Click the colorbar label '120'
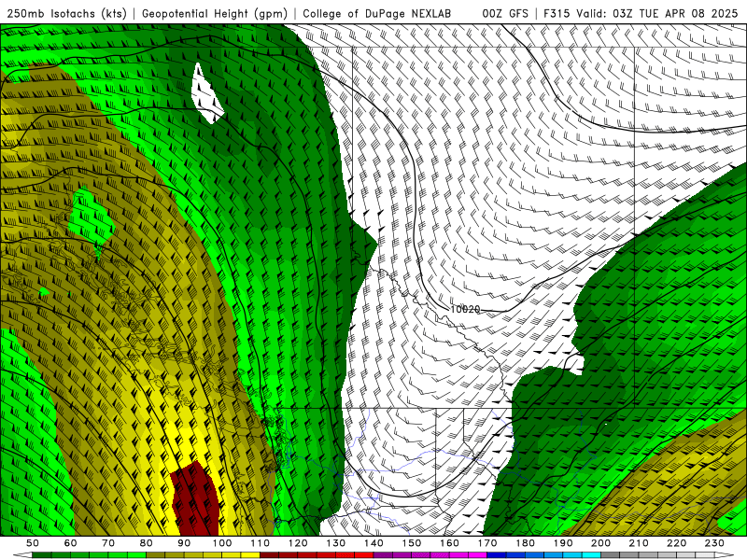The width and height of the screenshot is (747, 560). tap(298, 543)
